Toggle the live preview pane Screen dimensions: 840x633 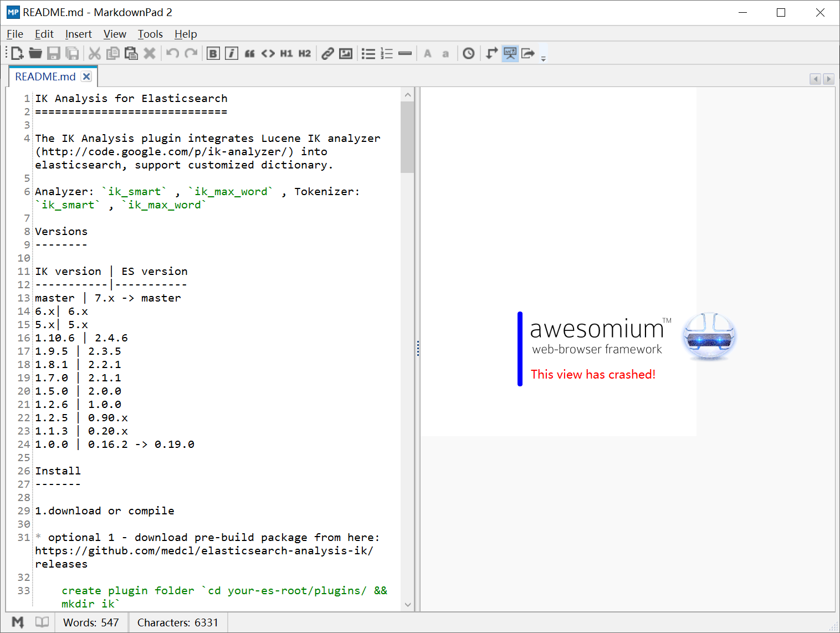pyautogui.click(x=510, y=53)
